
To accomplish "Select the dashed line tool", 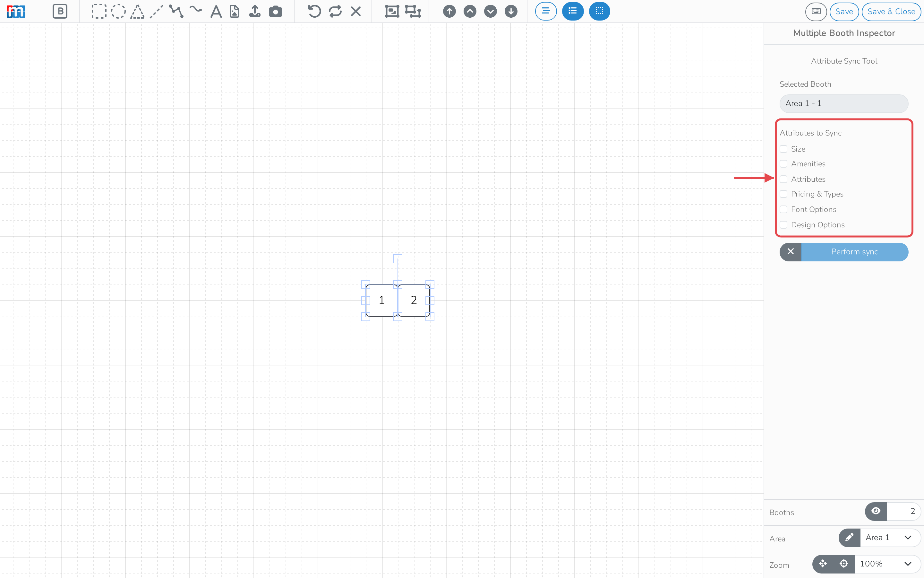I will point(156,12).
